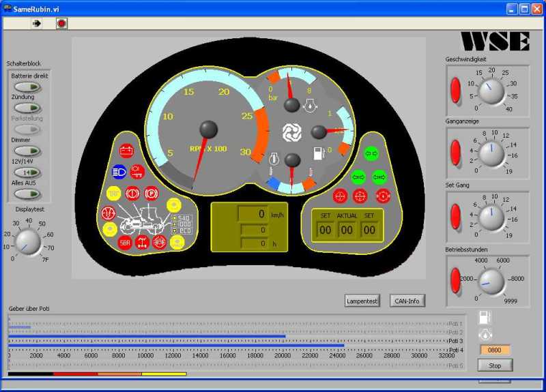The image size is (546, 392).
Task: Click the white fuel pump icon below CAN-Info
Action: 485,318
